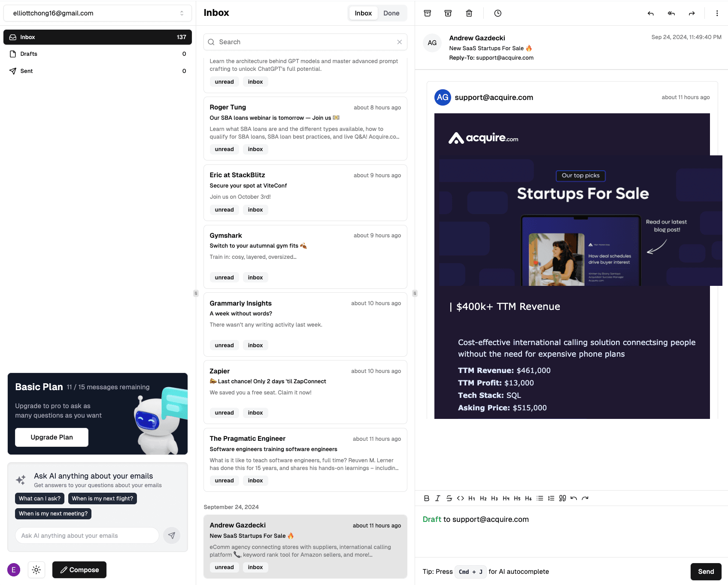Snooze the email using the clock icon
This screenshot has width=728, height=585.
[497, 13]
